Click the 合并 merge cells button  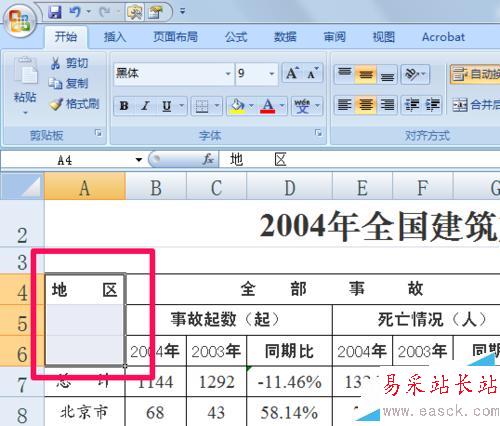(x=476, y=105)
